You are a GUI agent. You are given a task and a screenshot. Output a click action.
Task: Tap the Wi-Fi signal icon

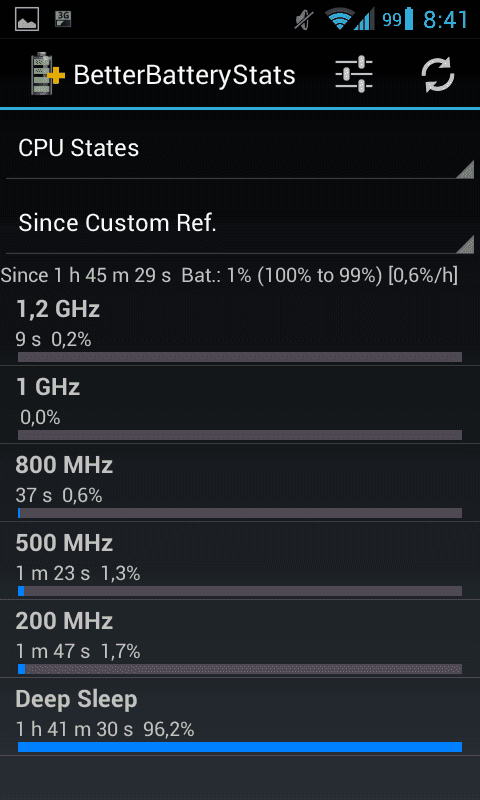pyautogui.click(x=339, y=20)
